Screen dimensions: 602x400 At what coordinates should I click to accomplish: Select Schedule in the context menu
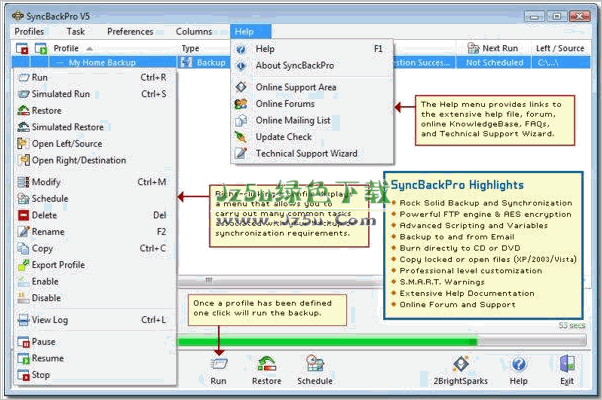(x=94, y=198)
